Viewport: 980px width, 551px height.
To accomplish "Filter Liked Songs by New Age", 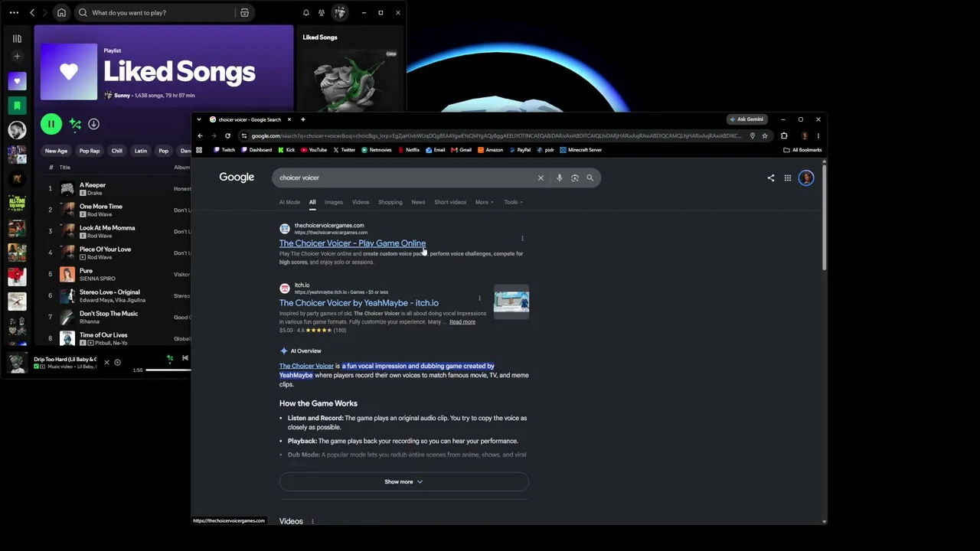I will pyautogui.click(x=56, y=151).
